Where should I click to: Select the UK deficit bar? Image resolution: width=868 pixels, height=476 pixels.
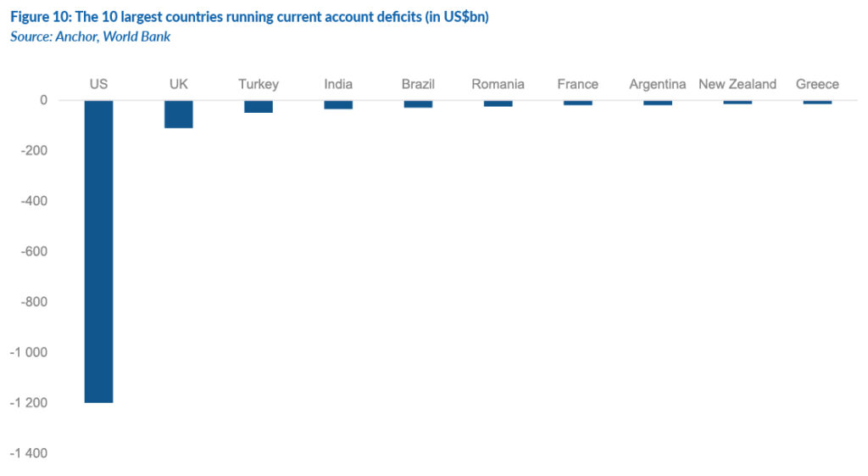(x=178, y=115)
